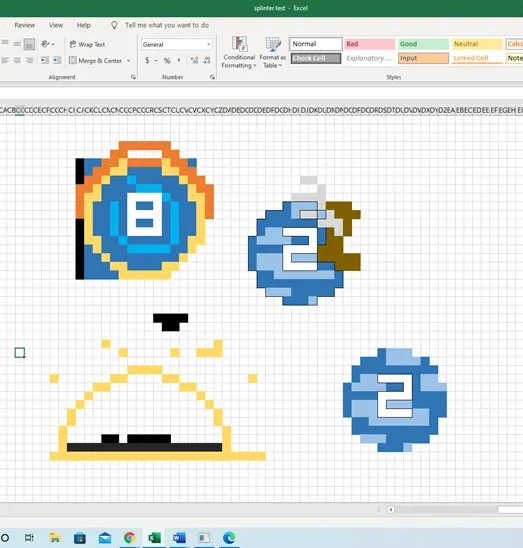
Task: Toggle middle vertical alignment
Action: coord(17,44)
